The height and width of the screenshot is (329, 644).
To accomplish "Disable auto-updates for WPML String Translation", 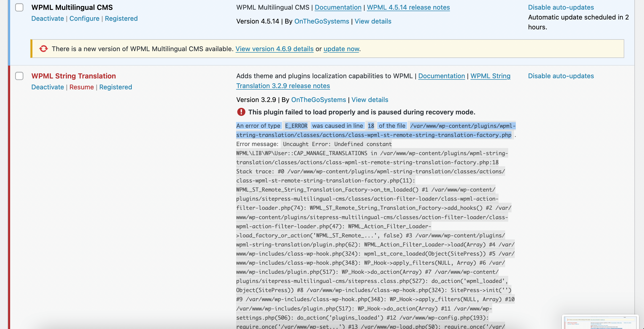I will [561, 76].
